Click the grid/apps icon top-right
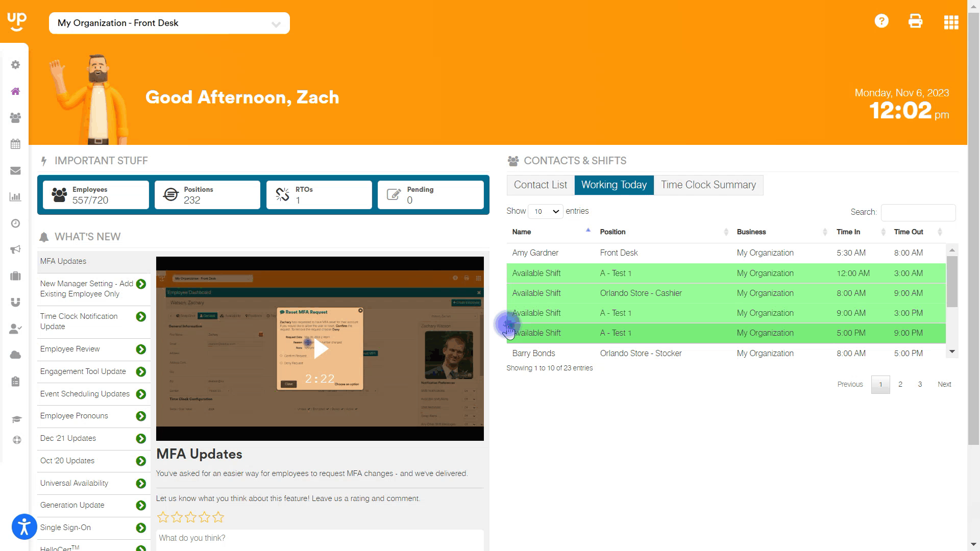The width and height of the screenshot is (980, 551). (951, 21)
